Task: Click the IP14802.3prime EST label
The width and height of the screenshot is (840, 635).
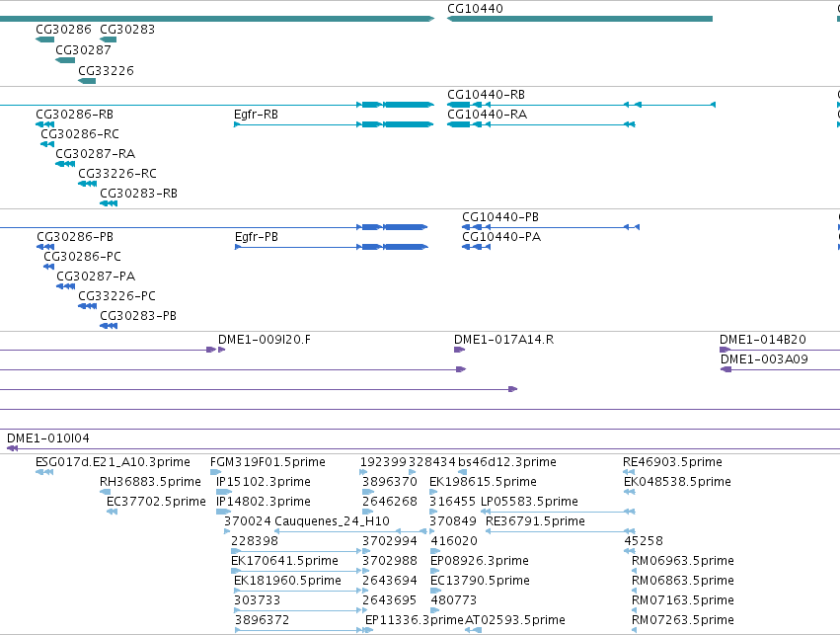Action: click(x=263, y=502)
